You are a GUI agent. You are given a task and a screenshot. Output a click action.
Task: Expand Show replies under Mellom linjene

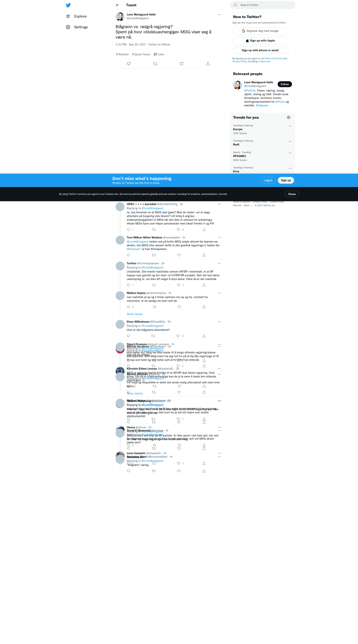[135, 314]
